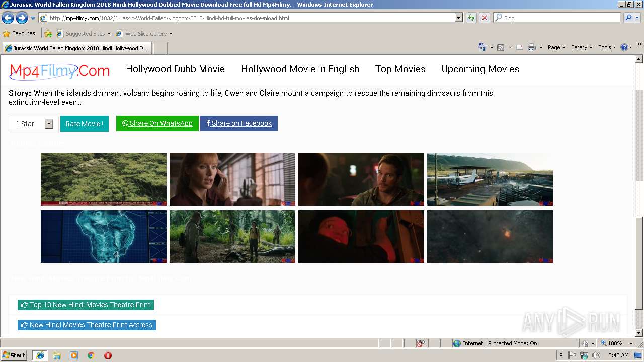
Task: Go to Upcoming Movies section
Action: (x=480, y=69)
